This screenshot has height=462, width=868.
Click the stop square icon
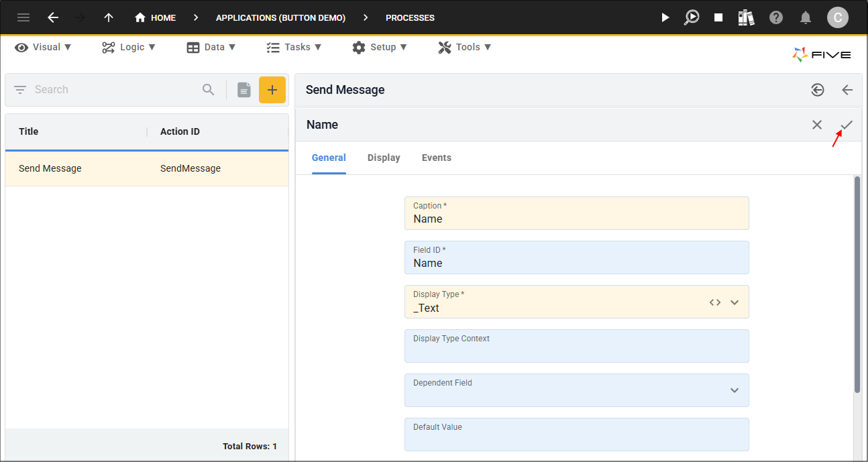pyautogui.click(x=718, y=17)
